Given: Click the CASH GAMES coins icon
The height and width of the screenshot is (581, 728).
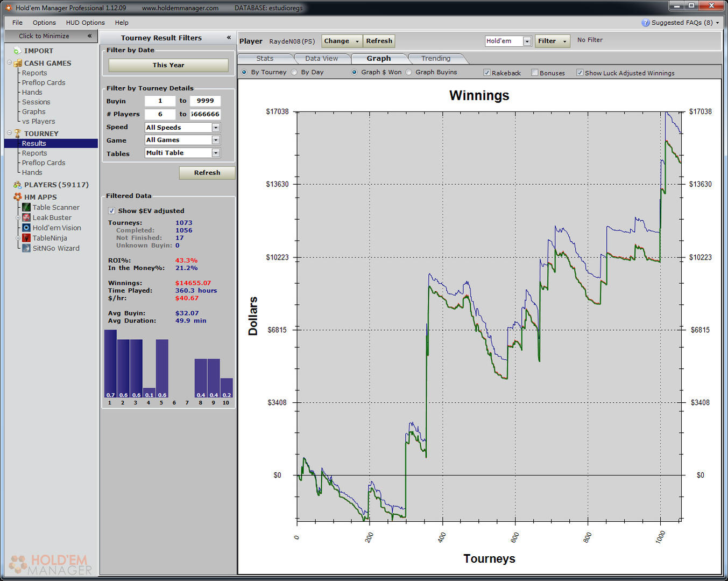Looking at the screenshot, I should point(18,63).
